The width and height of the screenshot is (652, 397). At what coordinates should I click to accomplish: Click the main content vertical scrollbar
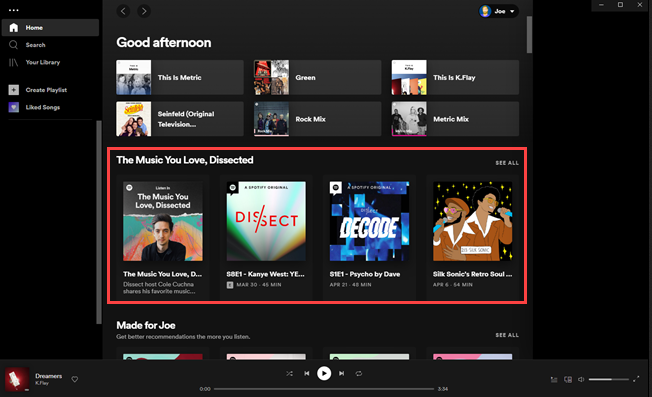pyautogui.click(x=529, y=35)
